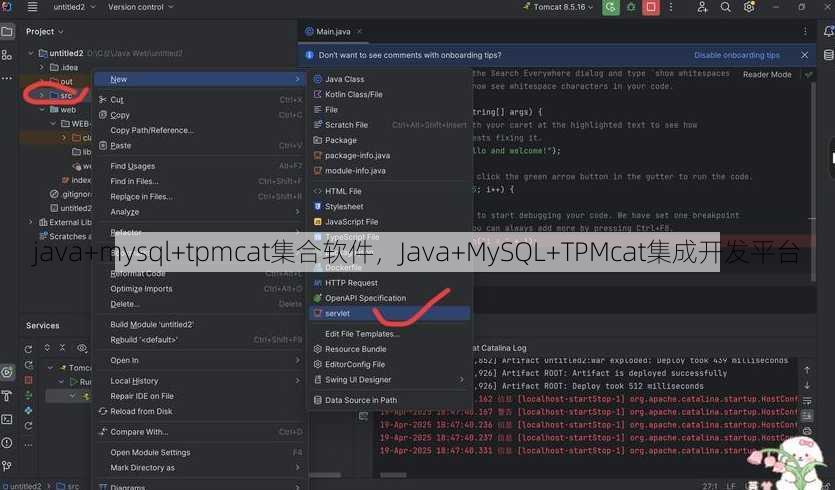Select Reload from Disk menu entry
Image resolution: width=835 pixels, height=490 pixels.
pos(199,411)
